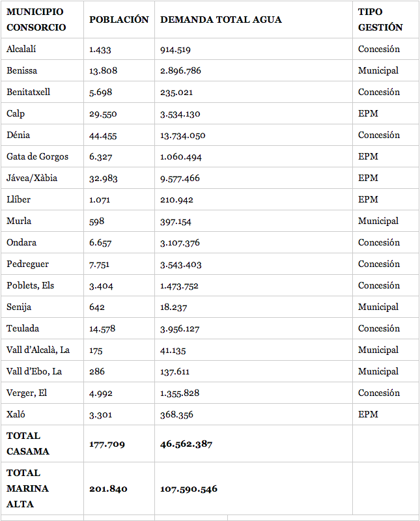Select Ondara water demand 3.107.376
Image resolution: width=420 pixels, height=521 pixels.
click(x=180, y=242)
